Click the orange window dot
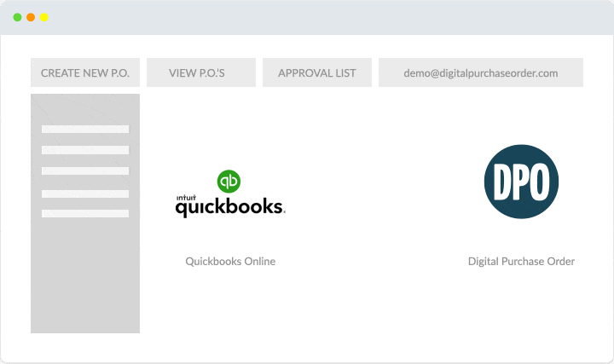 click(31, 17)
